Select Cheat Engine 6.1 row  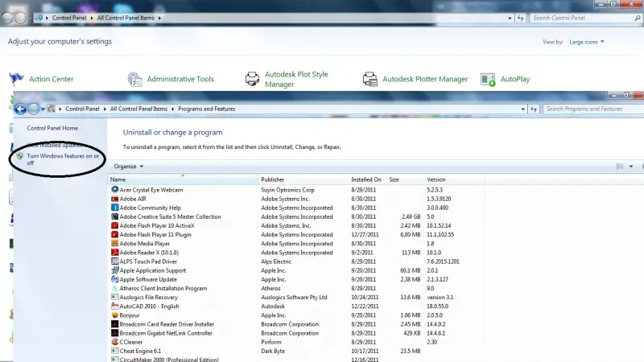click(295, 351)
